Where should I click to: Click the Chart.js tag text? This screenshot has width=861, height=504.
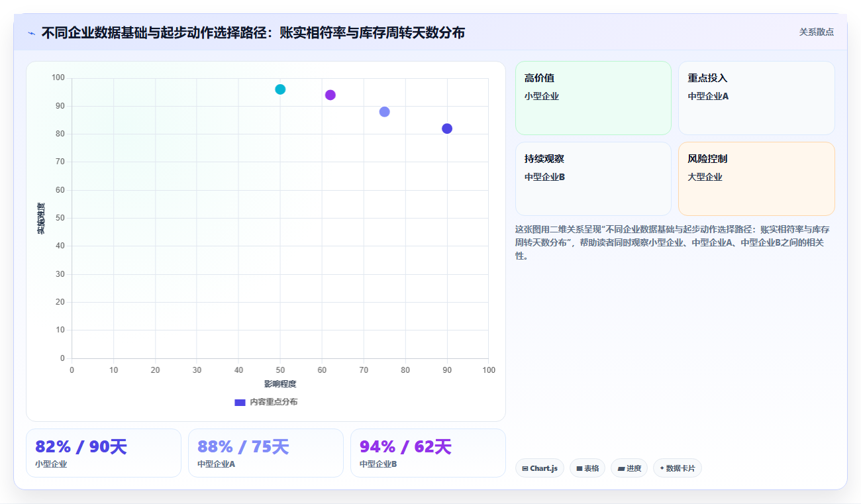coord(544,468)
